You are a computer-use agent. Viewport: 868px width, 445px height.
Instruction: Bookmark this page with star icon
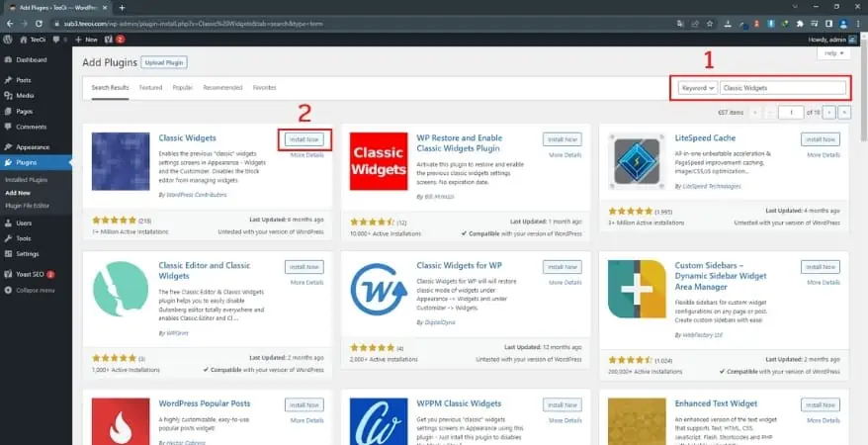[x=710, y=24]
